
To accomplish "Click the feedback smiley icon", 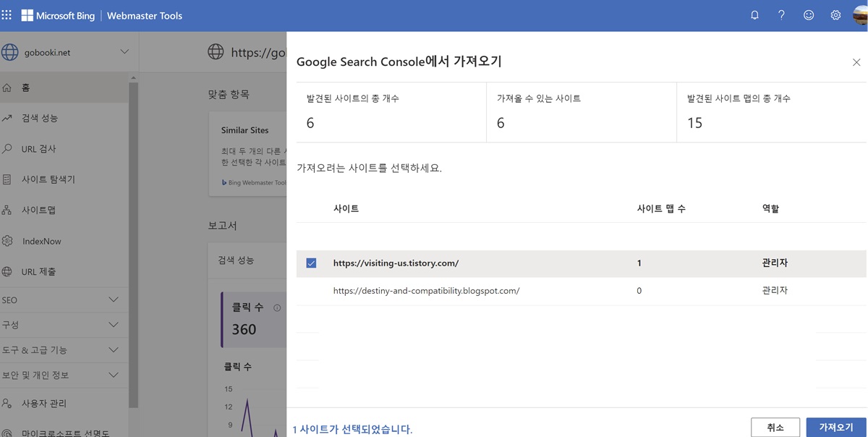I will 809,14.
